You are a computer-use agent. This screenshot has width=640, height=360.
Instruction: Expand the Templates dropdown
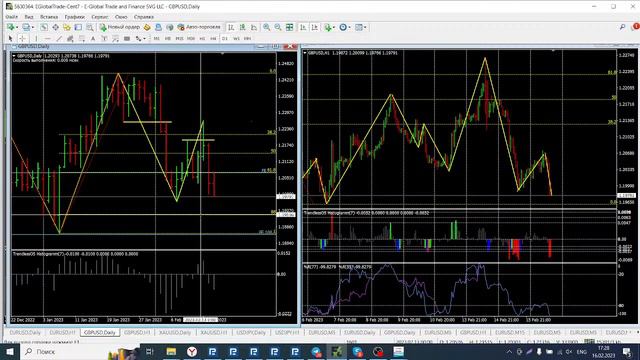tap(365, 27)
